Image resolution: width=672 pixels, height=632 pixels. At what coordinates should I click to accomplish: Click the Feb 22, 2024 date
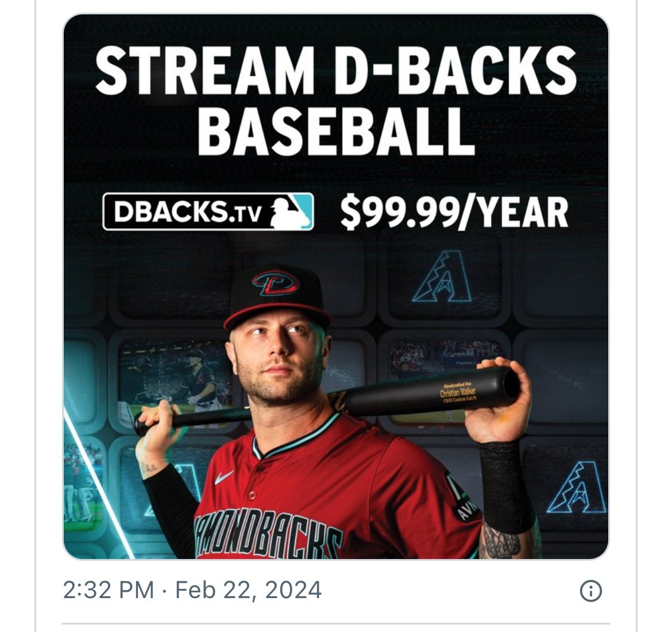248,591
